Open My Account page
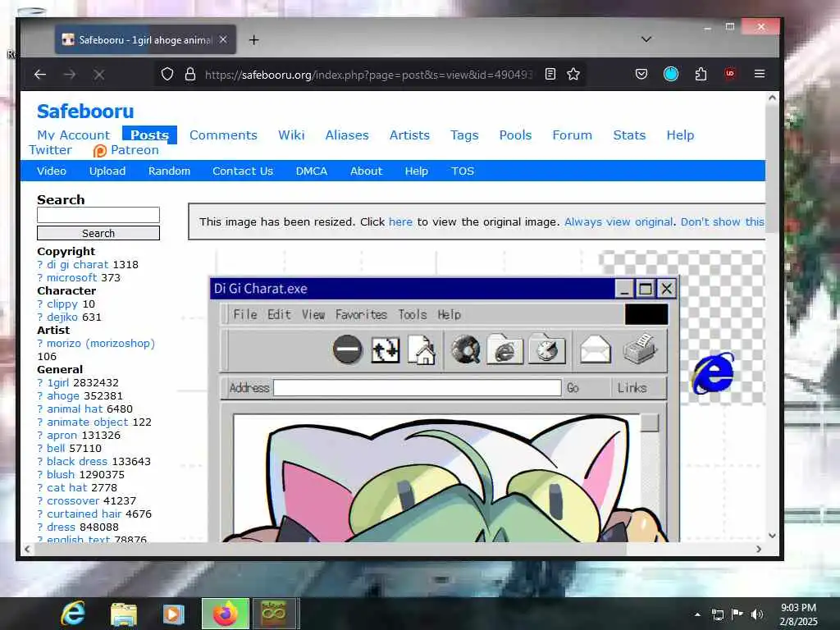 coord(73,135)
